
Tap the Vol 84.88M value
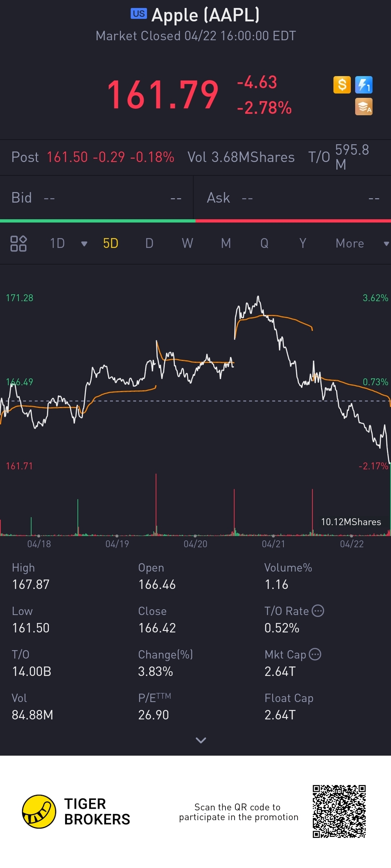click(33, 715)
